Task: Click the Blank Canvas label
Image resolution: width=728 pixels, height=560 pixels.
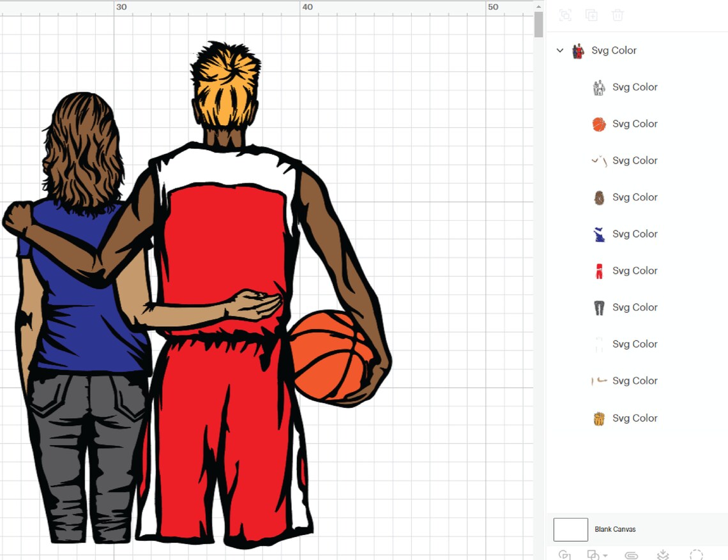Action: pos(615,529)
